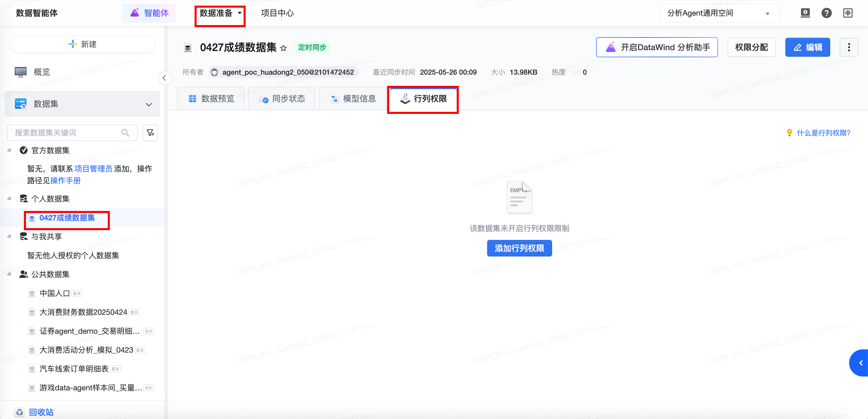This screenshot has height=419, width=868.
Task: Click the 新建 button
Action: click(82, 44)
